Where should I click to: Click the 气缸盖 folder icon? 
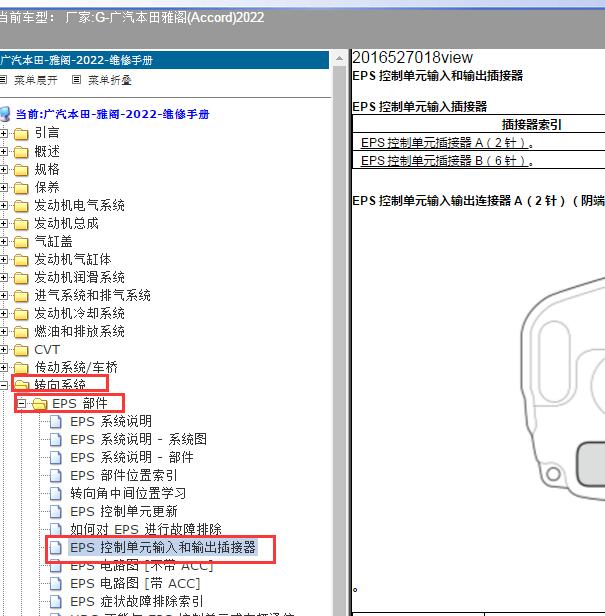[x=21, y=242]
